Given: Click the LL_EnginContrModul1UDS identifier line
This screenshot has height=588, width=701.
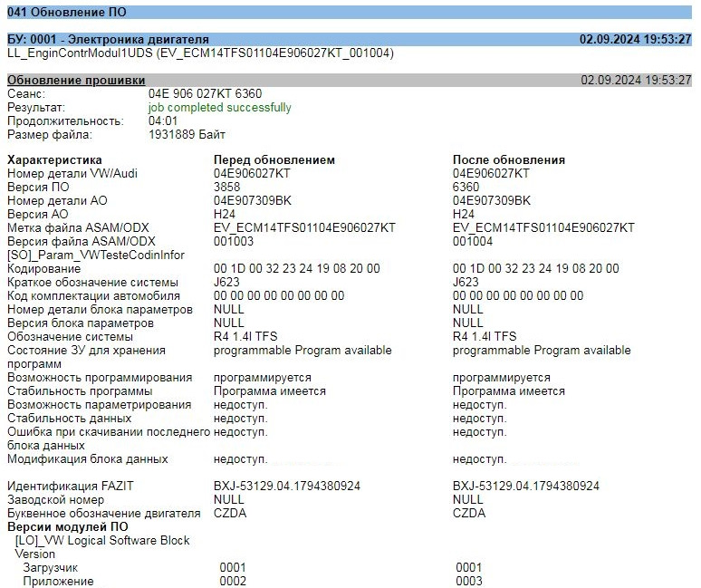Looking at the screenshot, I should coord(200,53).
